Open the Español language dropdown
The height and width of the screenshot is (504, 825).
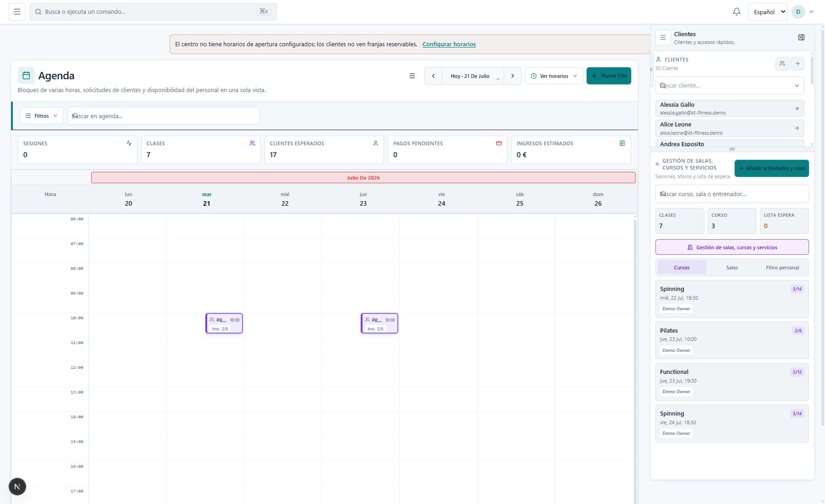click(x=767, y=12)
